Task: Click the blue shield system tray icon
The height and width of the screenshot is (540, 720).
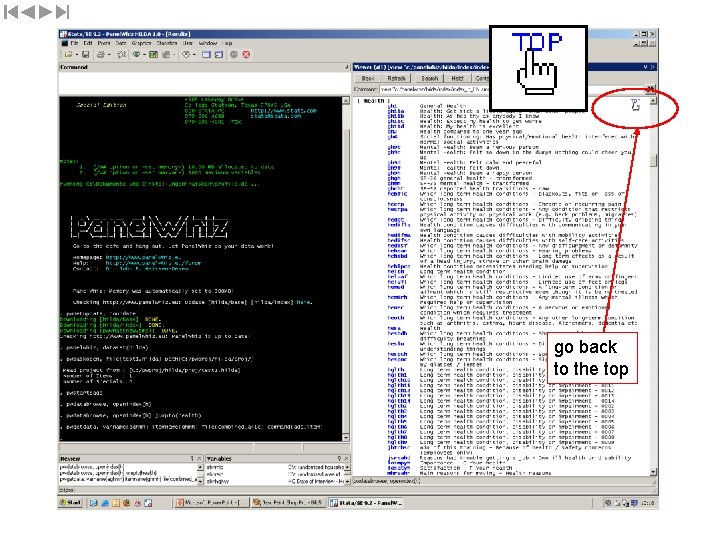Action: (635, 503)
